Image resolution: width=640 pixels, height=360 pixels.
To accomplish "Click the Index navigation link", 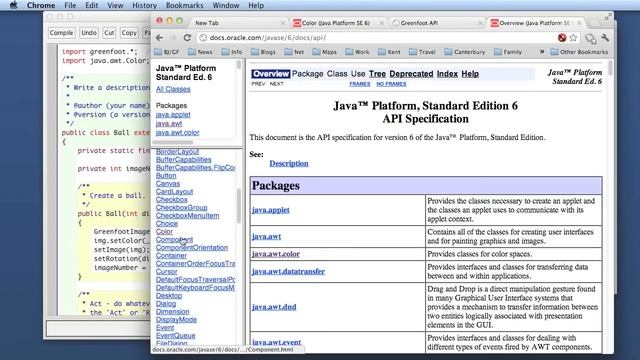I will 447,74.
